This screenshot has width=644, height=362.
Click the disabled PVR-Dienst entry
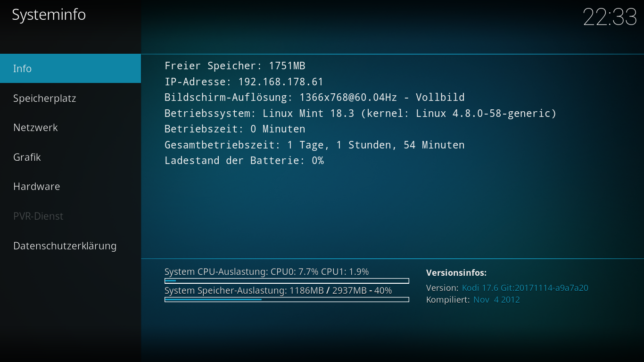pos(70,216)
